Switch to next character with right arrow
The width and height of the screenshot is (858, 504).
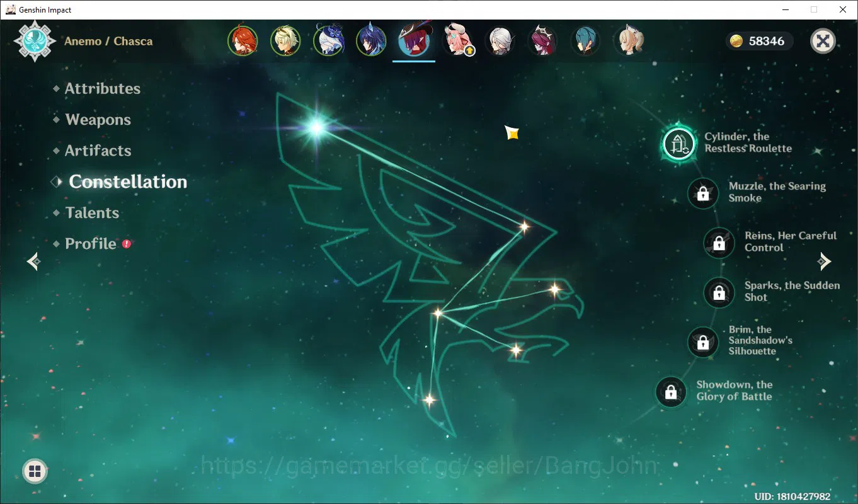coord(824,261)
